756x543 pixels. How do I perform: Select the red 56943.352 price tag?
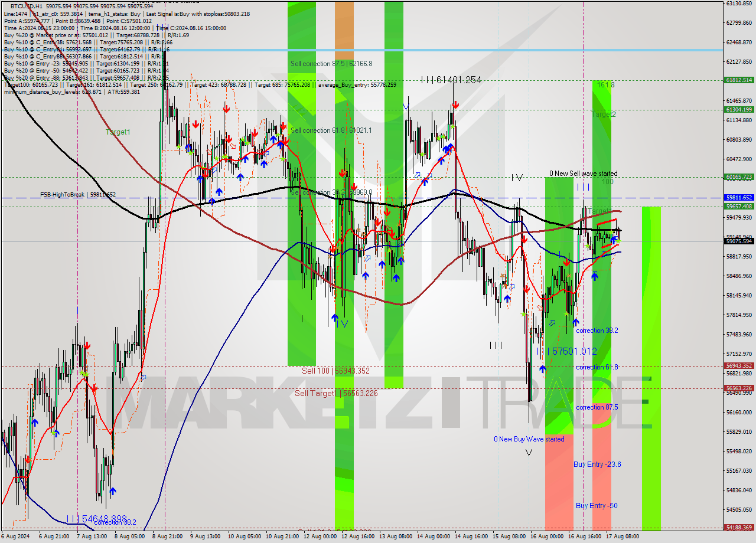point(739,366)
